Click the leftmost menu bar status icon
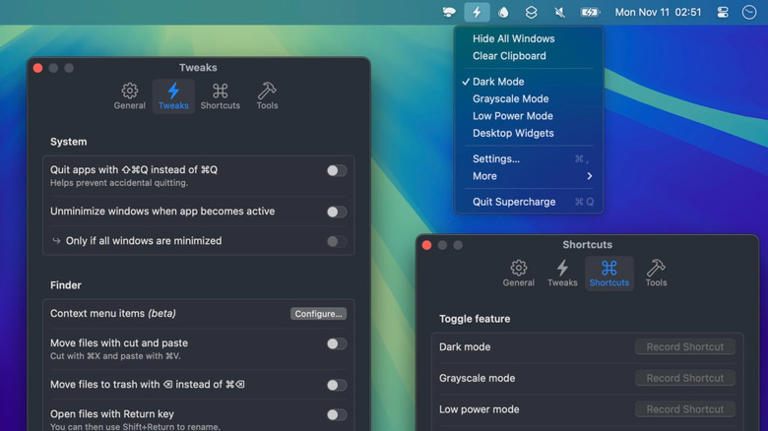 coord(449,12)
